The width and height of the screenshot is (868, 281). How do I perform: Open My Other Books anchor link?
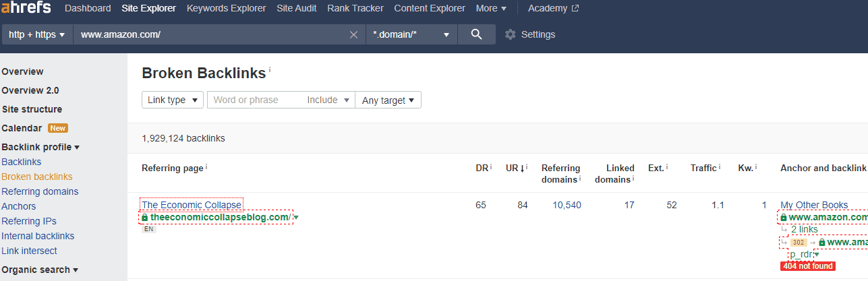814,205
